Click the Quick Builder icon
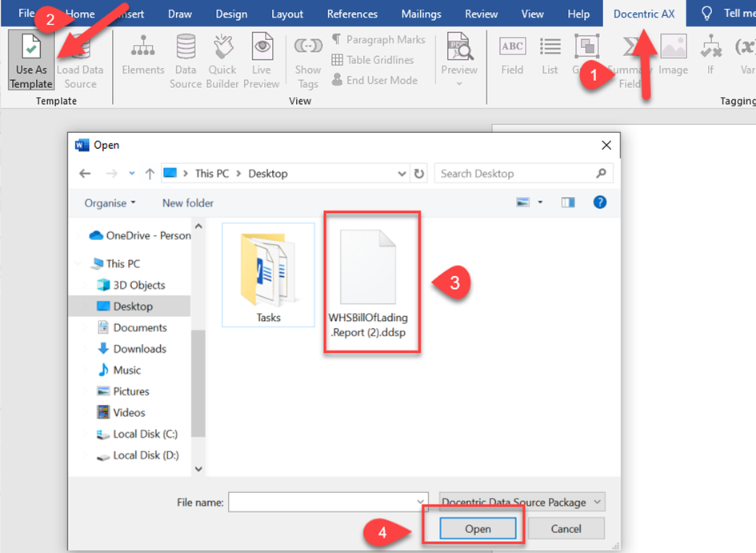Viewport: 756px width, 553px height. [222, 62]
